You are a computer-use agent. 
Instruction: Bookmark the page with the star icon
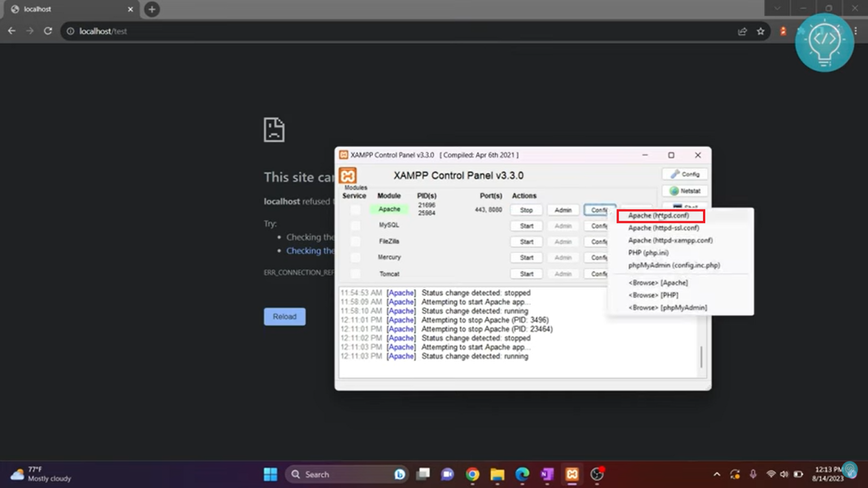(761, 31)
